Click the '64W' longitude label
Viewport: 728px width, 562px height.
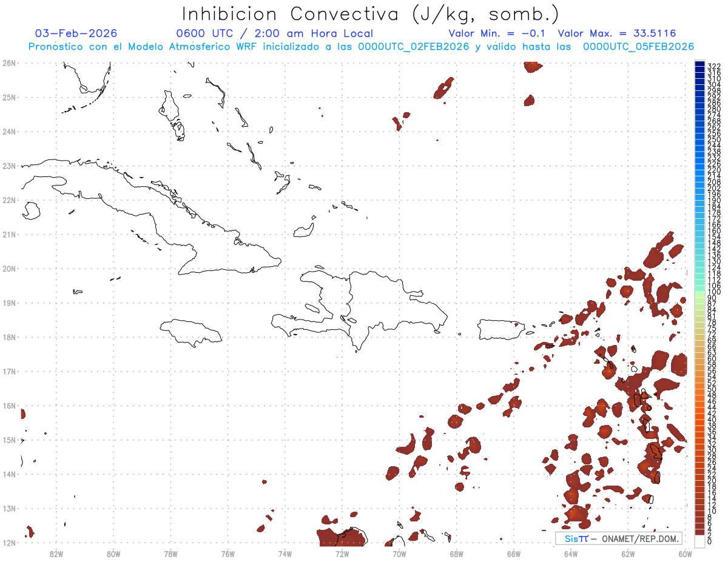pyautogui.click(x=571, y=553)
